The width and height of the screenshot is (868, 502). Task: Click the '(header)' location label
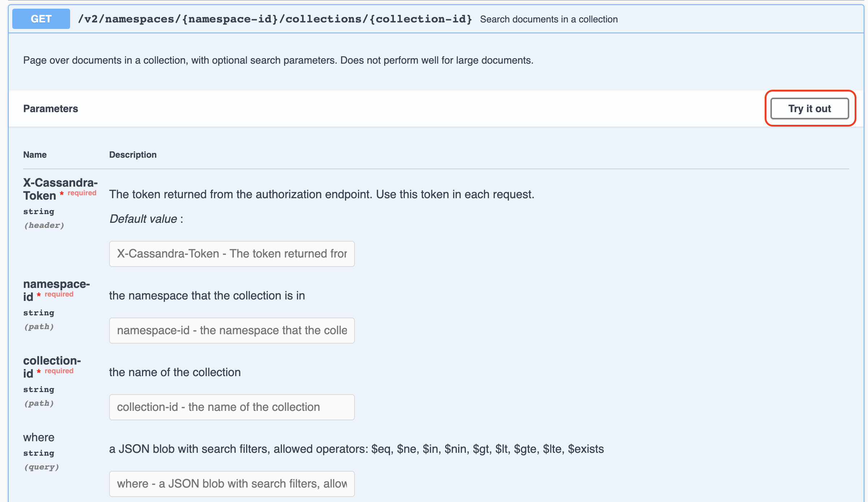click(44, 225)
